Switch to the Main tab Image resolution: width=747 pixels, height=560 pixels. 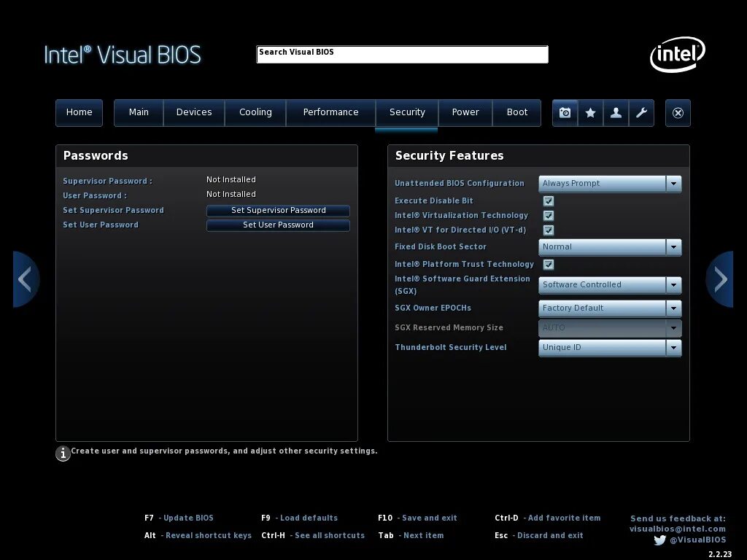pos(139,113)
